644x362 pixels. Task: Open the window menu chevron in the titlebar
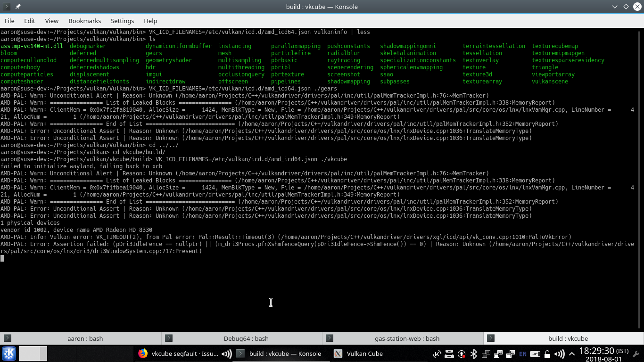tap(615, 7)
